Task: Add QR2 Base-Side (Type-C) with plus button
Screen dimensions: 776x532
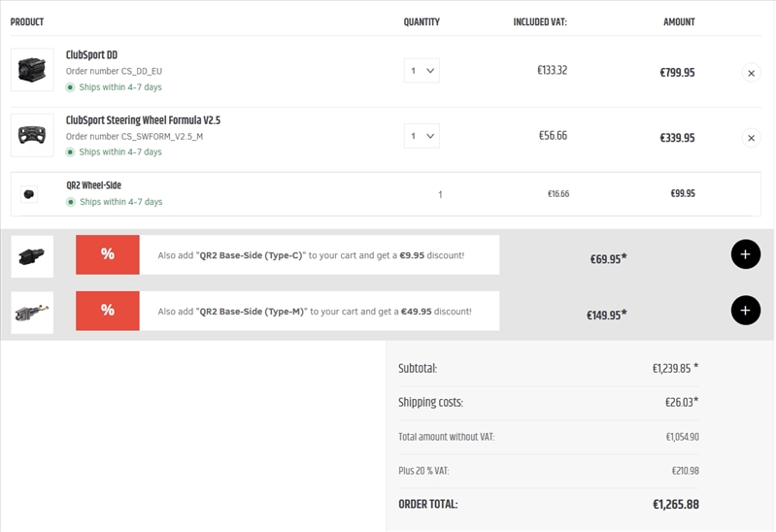Action: coord(745,254)
